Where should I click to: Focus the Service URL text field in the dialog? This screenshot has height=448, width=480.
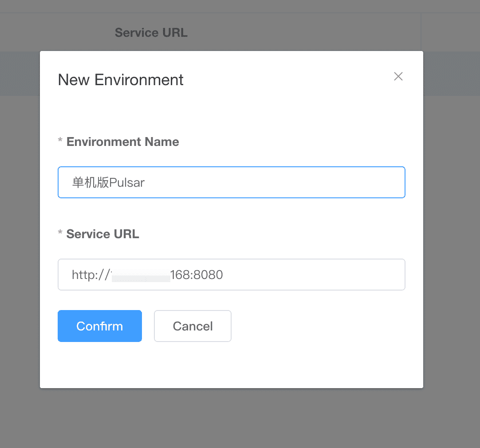[x=311, y=275]
